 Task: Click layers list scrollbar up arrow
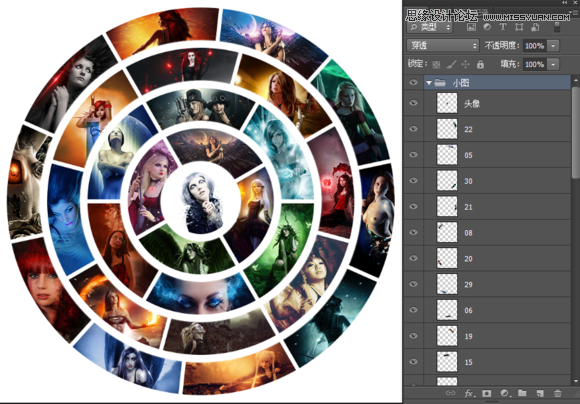(x=576, y=80)
